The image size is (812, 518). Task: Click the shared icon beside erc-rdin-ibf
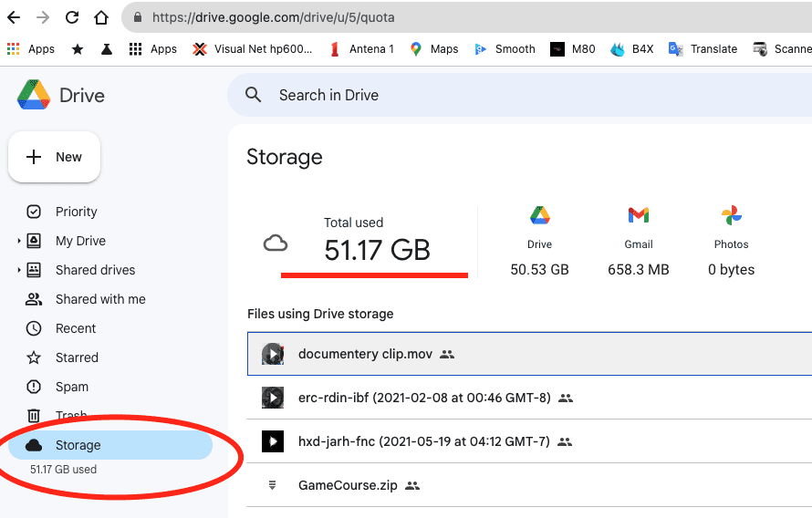coord(566,398)
